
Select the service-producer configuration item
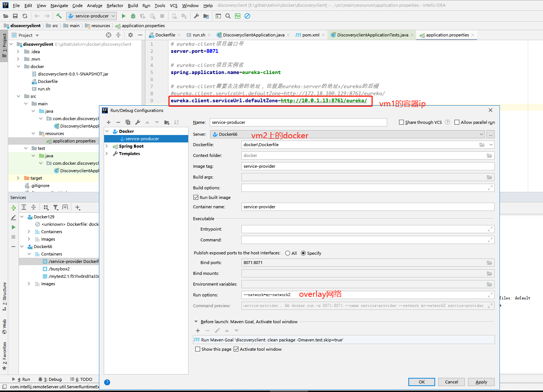pos(146,139)
